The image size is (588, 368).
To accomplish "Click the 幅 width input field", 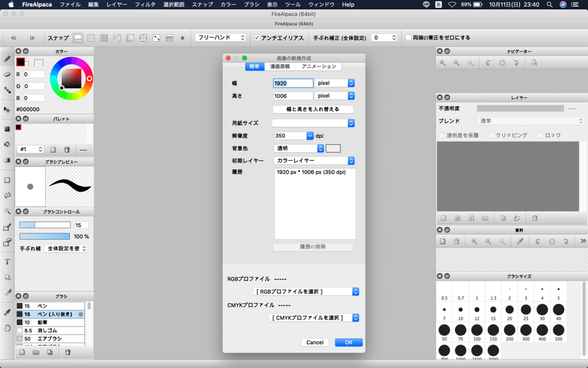I will pyautogui.click(x=293, y=83).
